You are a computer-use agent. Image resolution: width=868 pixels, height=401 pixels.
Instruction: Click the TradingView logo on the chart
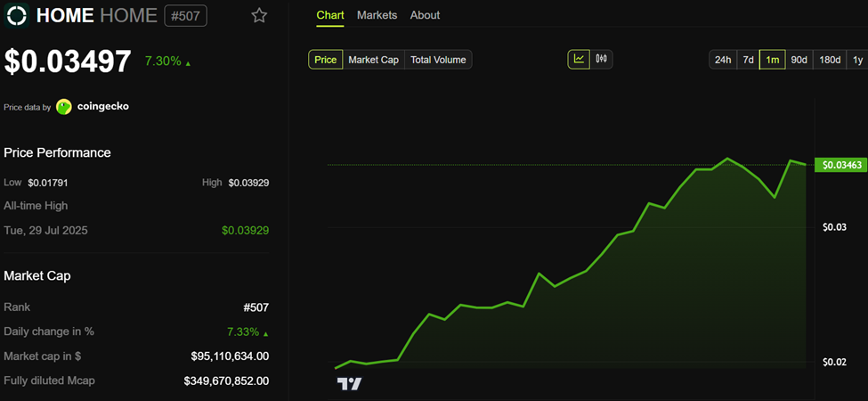coord(349,384)
